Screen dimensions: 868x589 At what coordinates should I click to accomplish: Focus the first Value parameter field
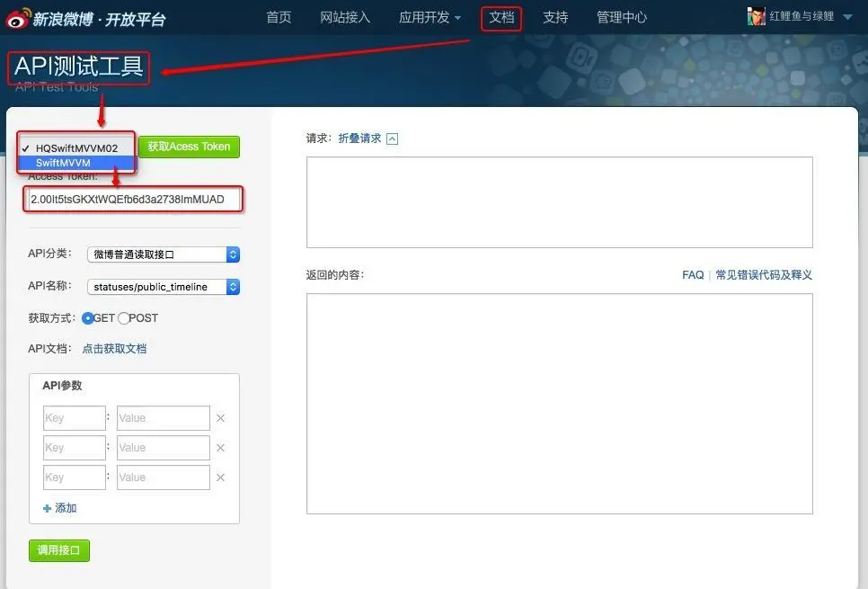point(164,418)
